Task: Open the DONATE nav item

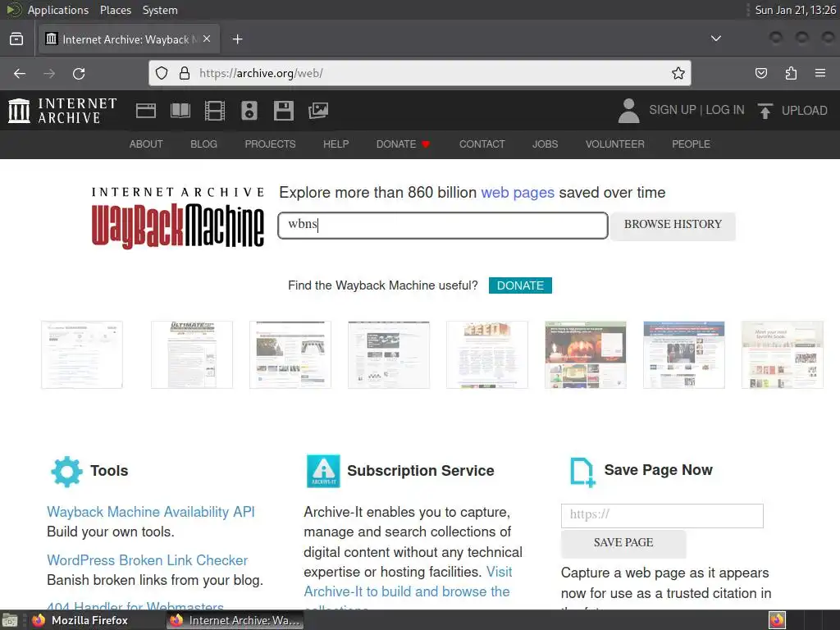Action: 403,144
